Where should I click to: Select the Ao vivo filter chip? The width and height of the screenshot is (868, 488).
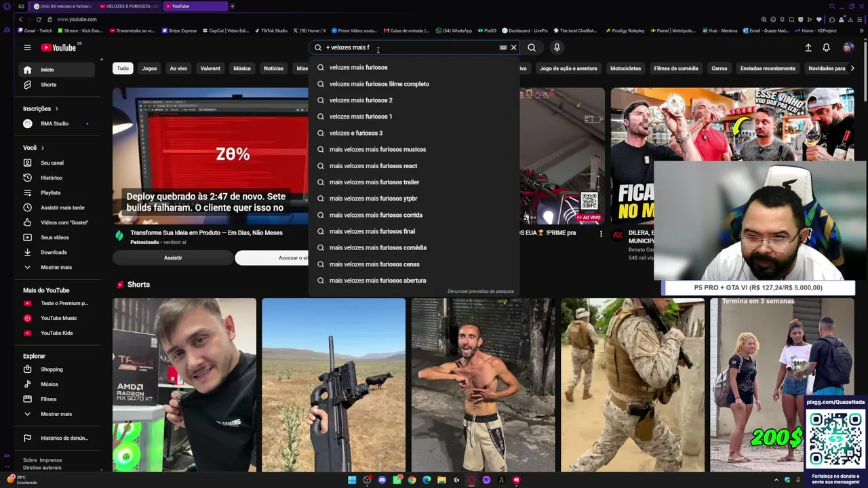click(x=178, y=68)
